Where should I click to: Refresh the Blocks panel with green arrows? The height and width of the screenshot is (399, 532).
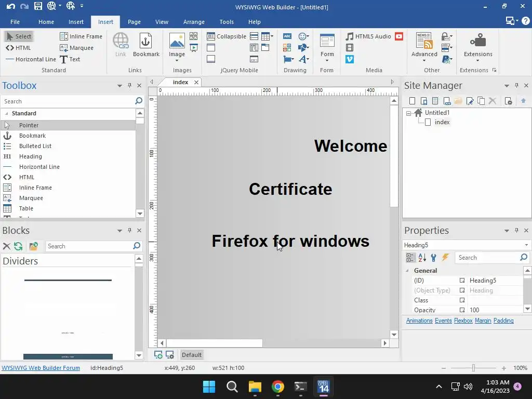pos(18,246)
